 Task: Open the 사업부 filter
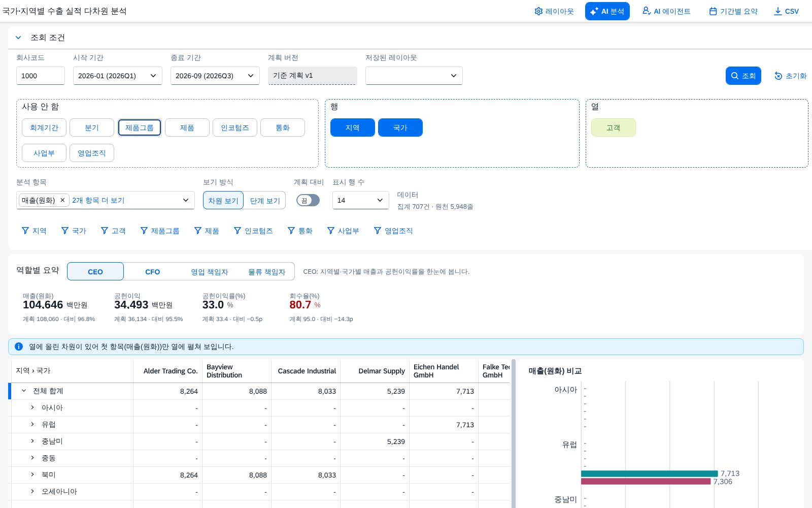point(343,231)
